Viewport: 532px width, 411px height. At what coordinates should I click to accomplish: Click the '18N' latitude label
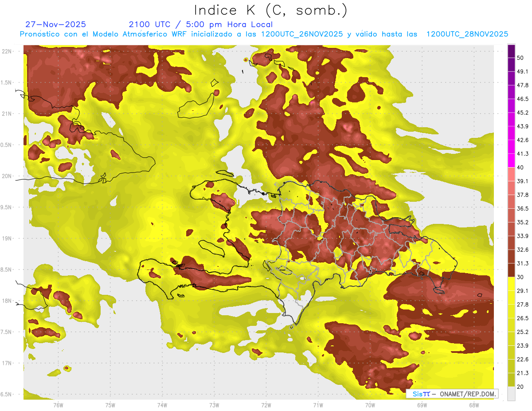click(7, 301)
